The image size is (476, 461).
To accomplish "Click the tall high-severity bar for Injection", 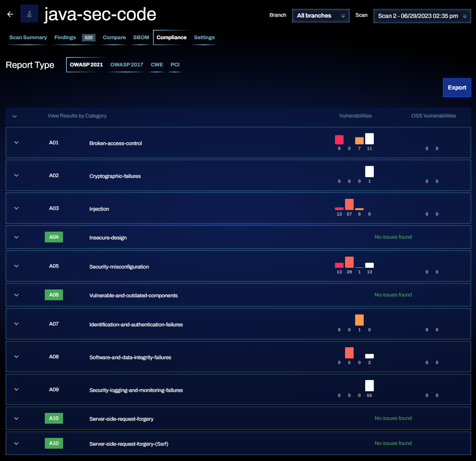I will 349,204.
